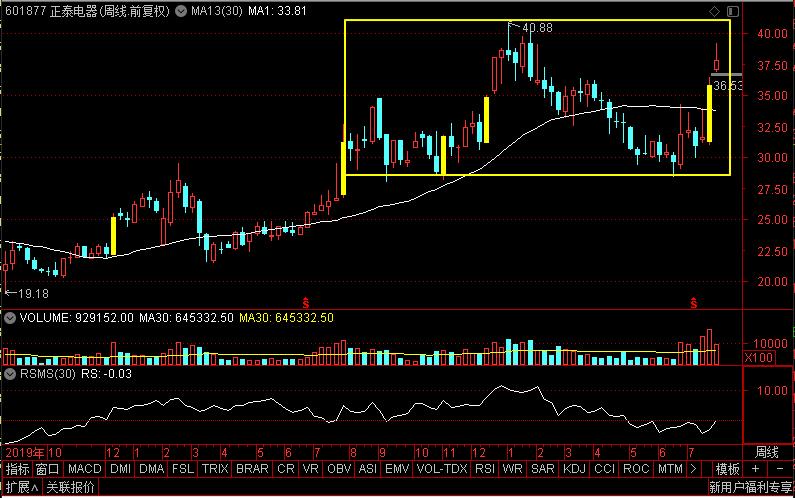Viewport: 795px width, 498px height.
Task: Select the 指标 tab
Action: (x=18, y=469)
